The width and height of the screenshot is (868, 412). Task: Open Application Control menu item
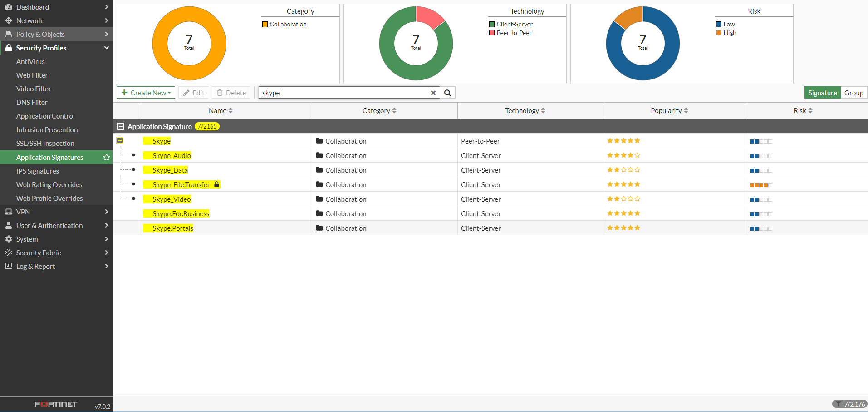pos(45,116)
